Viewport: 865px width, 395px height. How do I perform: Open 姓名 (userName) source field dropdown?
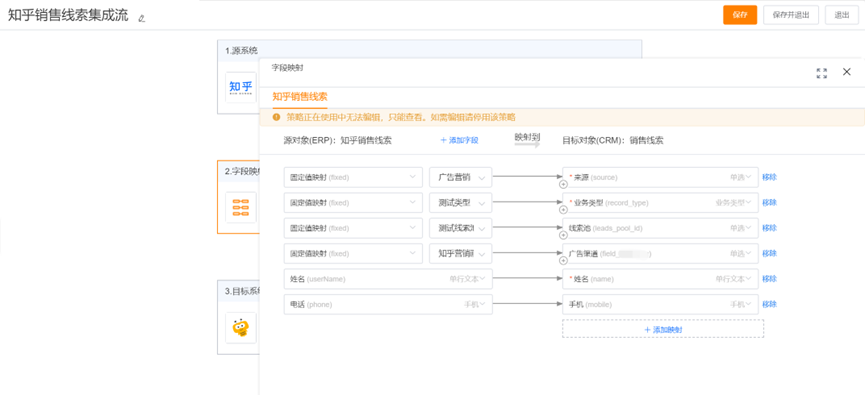coord(388,279)
